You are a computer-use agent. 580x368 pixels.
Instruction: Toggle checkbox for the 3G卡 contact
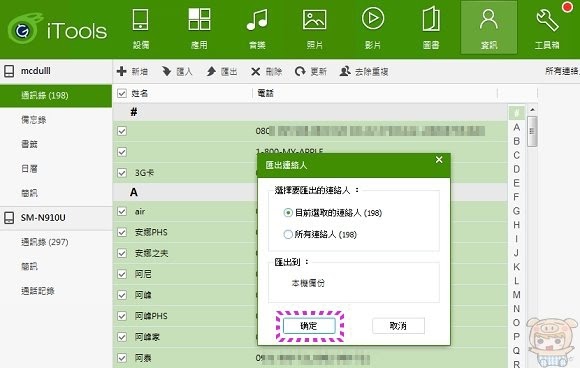122,173
